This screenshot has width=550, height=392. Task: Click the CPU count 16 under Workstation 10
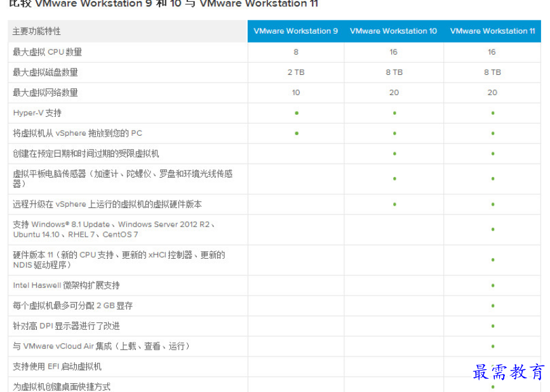(x=394, y=52)
